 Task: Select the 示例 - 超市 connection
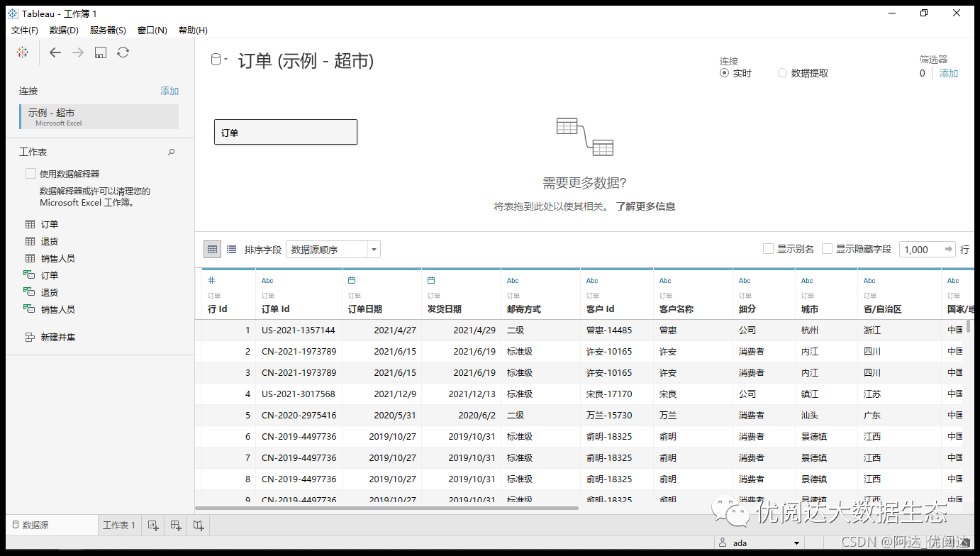pyautogui.click(x=99, y=117)
